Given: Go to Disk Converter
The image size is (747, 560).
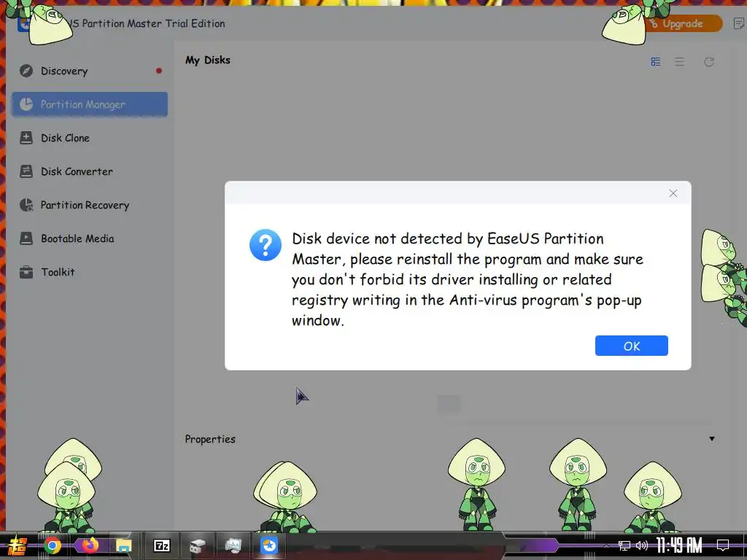Looking at the screenshot, I should coord(90,171).
